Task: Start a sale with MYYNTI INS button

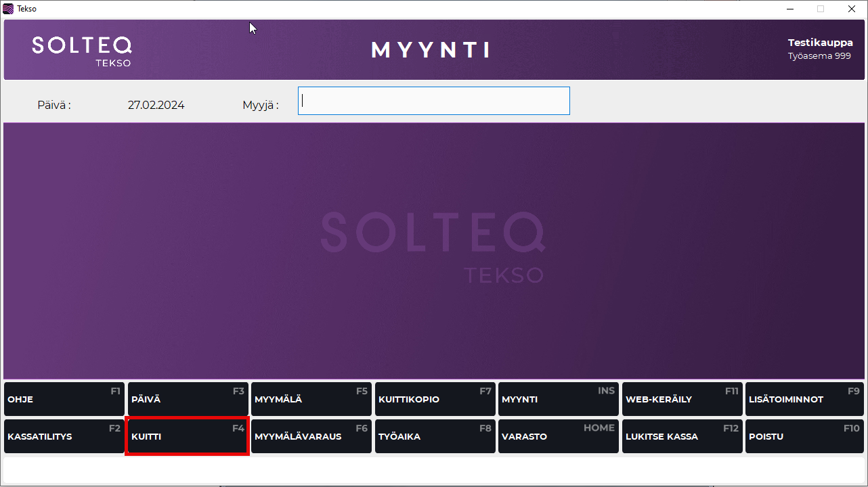Action: (x=558, y=399)
